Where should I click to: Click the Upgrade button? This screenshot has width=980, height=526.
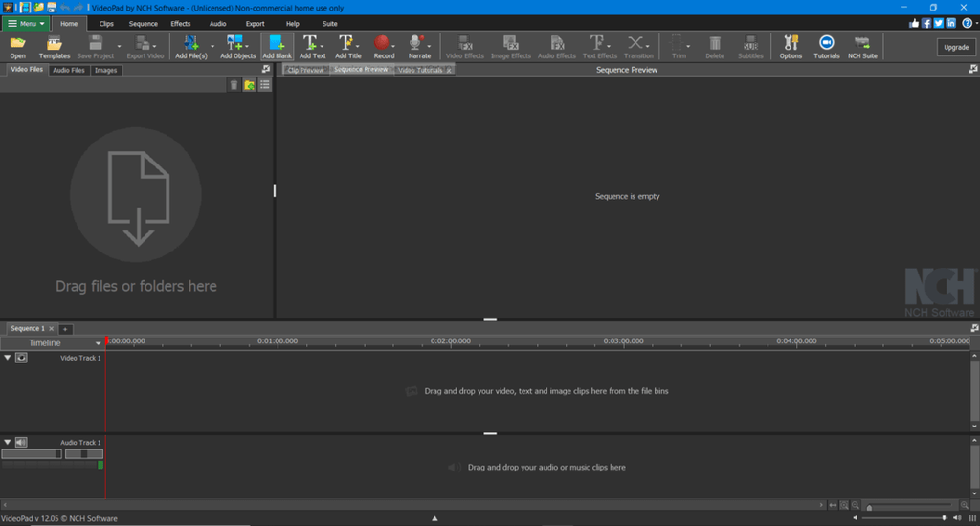(956, 48)
